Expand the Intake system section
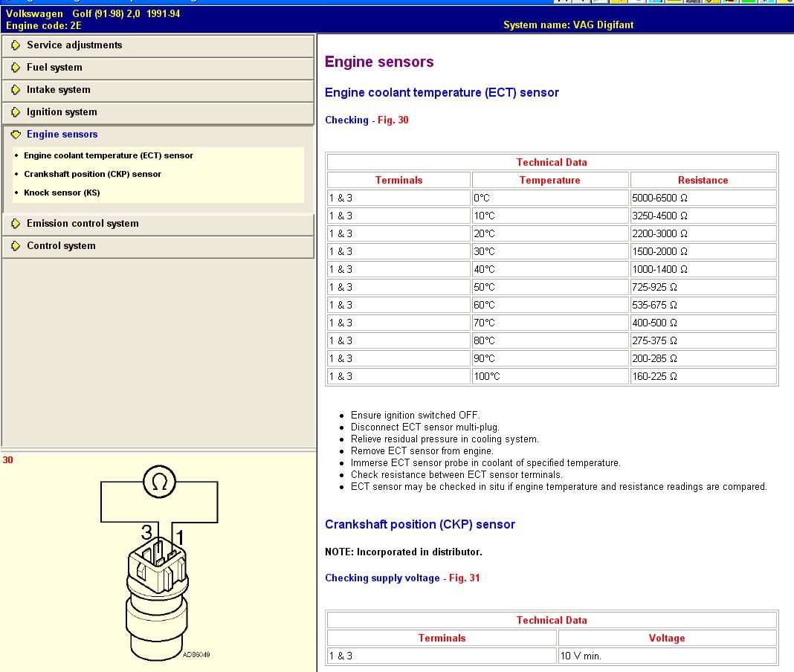Viewport: 794px width, 672px height. [158, 90]
